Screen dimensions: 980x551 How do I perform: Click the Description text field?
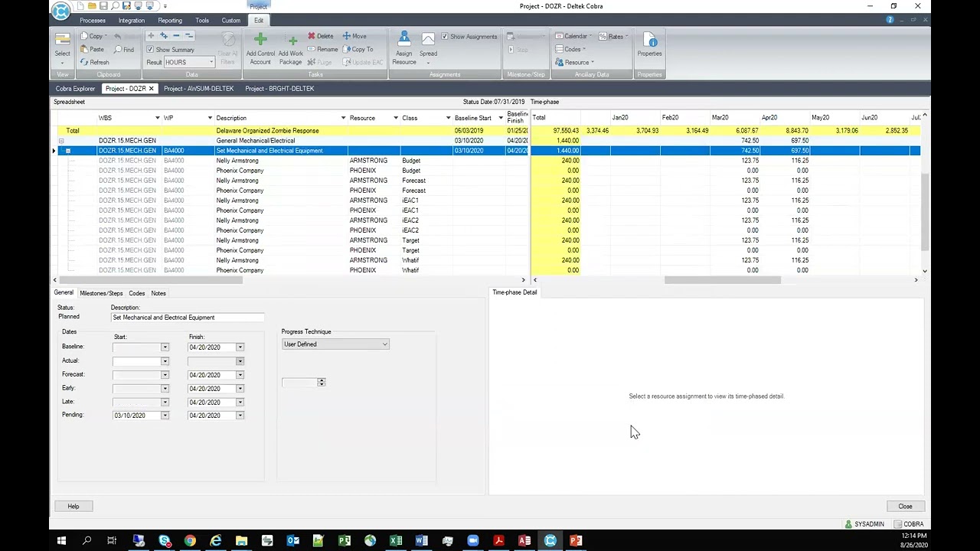point(188,318)
